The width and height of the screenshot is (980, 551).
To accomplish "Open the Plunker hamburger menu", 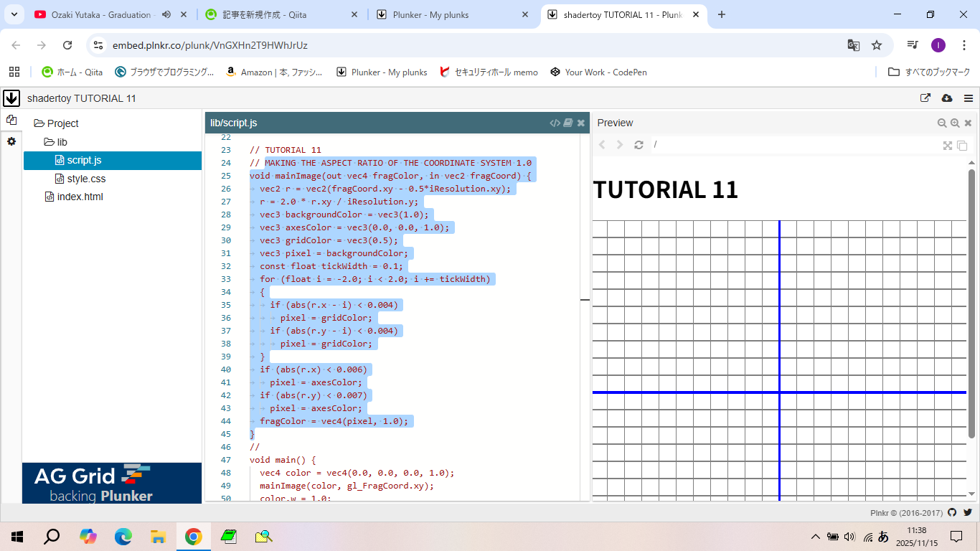I will click(x=969, y=98).
